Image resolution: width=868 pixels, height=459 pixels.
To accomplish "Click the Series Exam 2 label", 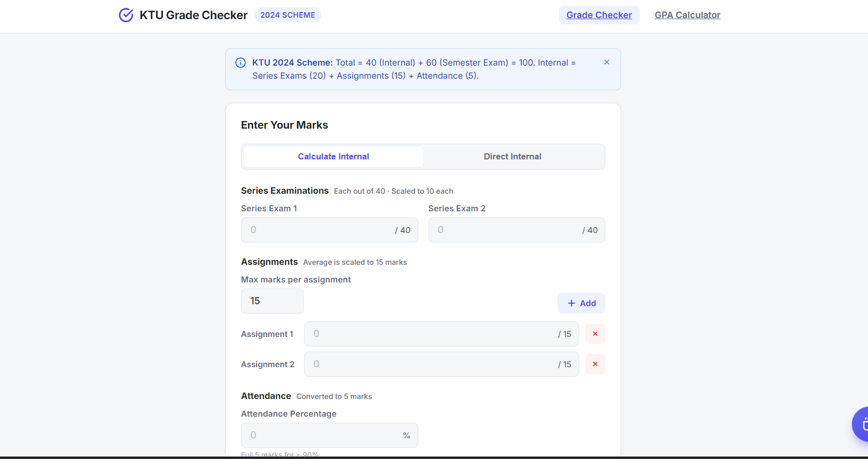I will [x=457, y=208].
